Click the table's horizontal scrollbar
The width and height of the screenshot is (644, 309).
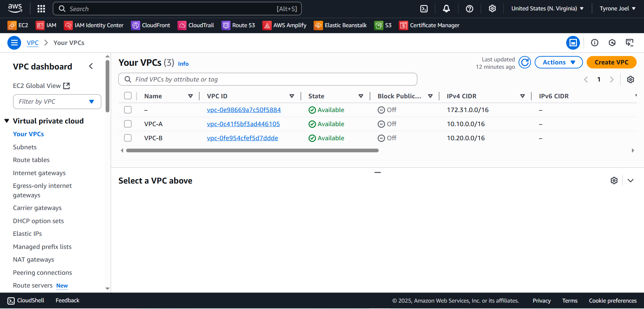pyautogui.click(x=252, y=151)
